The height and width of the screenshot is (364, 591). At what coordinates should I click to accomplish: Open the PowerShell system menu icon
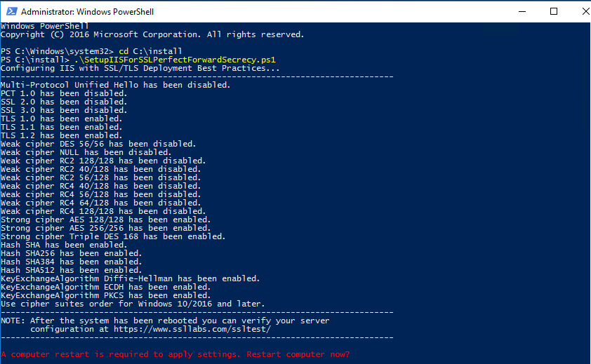click(11, 11)
